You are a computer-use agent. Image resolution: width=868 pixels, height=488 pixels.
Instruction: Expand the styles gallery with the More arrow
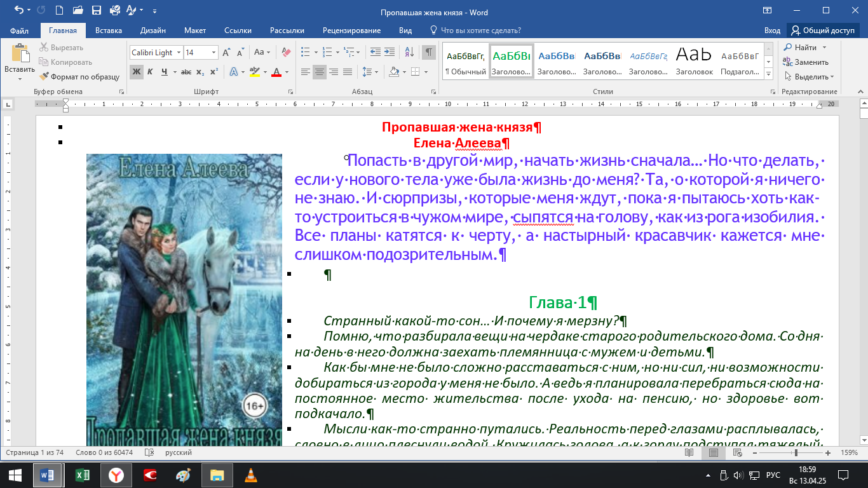(769, 74)
